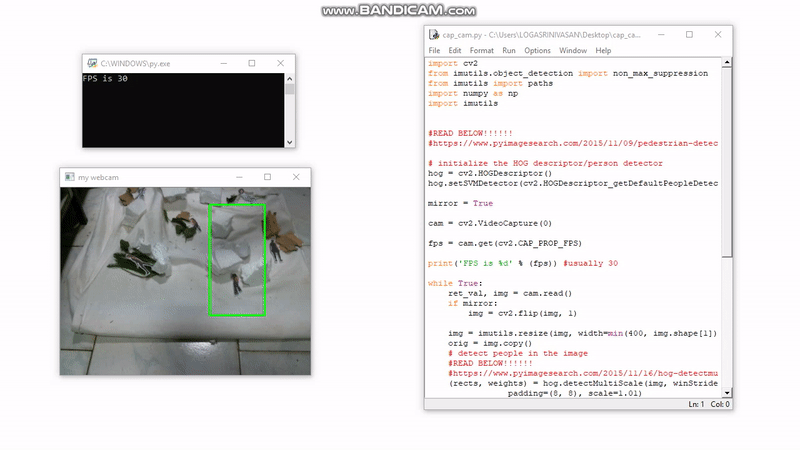Place cursor on the 'mirror = True' line
This screenshot has width=800, height=450.
tap(460, 203)
